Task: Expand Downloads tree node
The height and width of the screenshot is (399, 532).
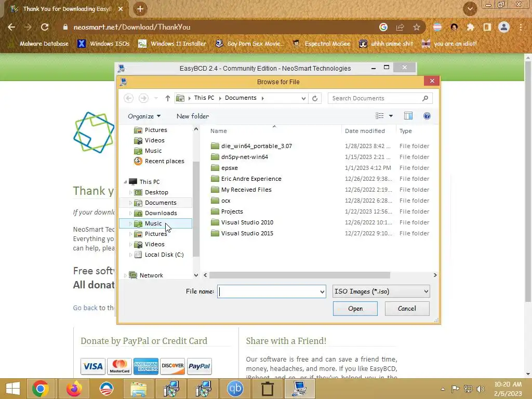Action: [x=130, y=214]
